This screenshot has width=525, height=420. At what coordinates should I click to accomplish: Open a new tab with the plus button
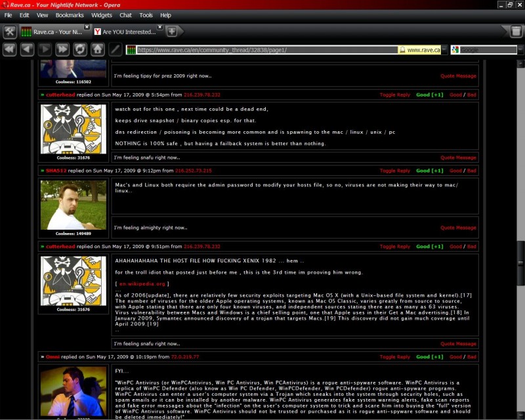click(172, 31)
